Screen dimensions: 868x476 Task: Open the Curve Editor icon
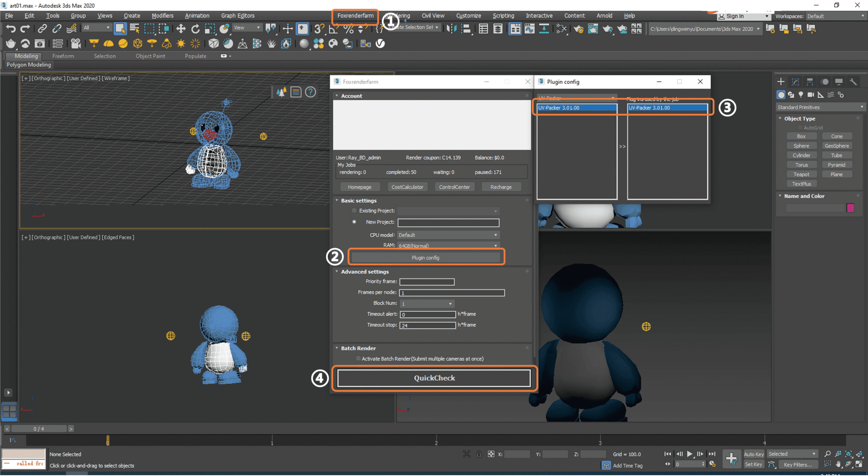tap(530, 29)
